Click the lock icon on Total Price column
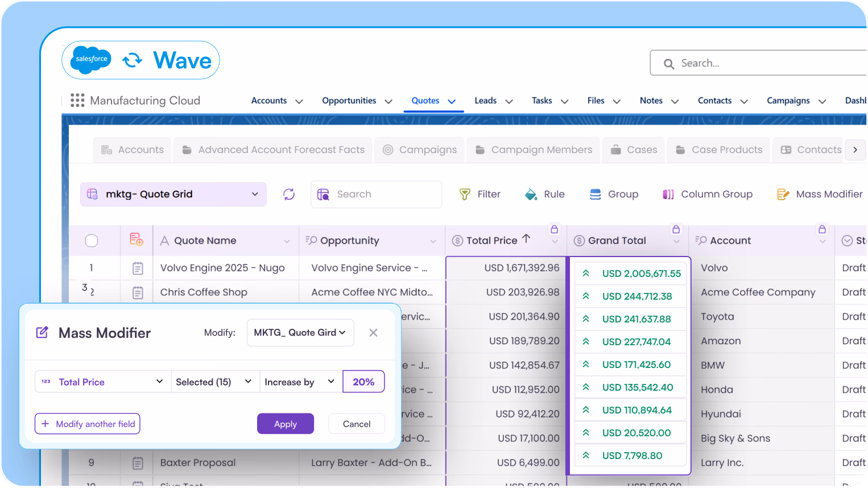The height and width of the screenshot is (488, 868). click(554, 229)
